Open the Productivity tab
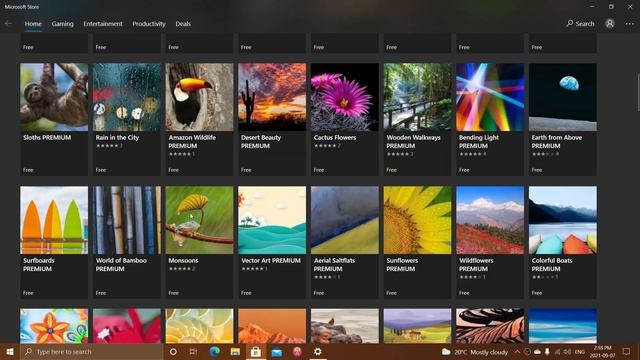This screenshot has height=360, width=640. click(149, 24)
